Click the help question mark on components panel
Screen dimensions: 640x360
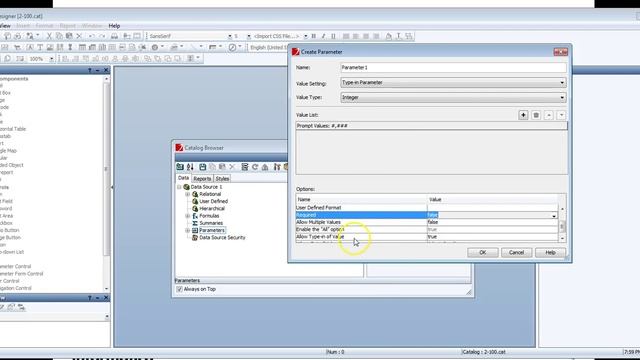[90, 71]
